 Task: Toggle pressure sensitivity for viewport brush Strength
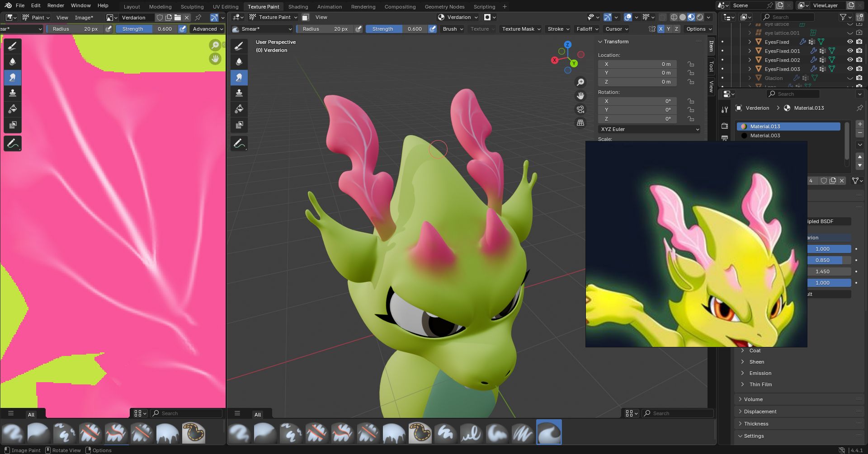click(433, 29)
